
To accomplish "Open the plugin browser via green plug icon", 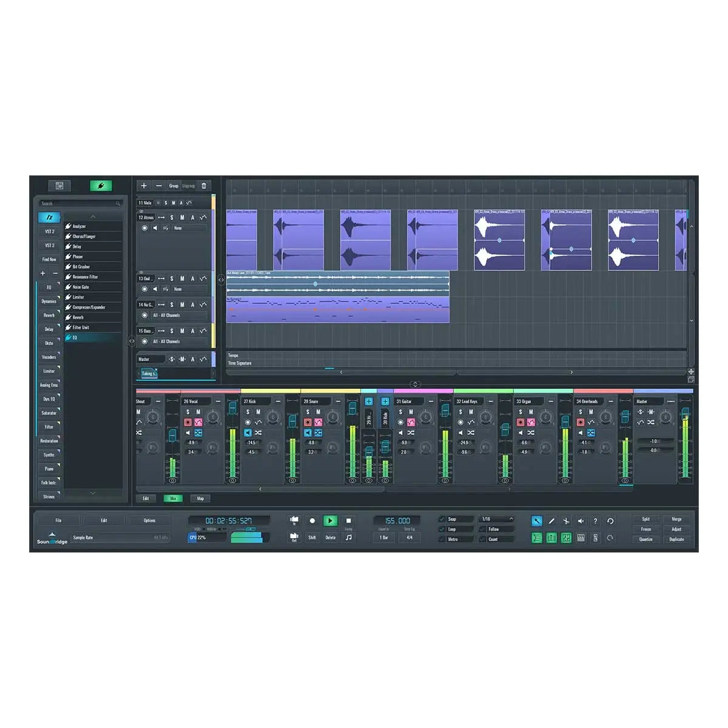I will point(101,186).
